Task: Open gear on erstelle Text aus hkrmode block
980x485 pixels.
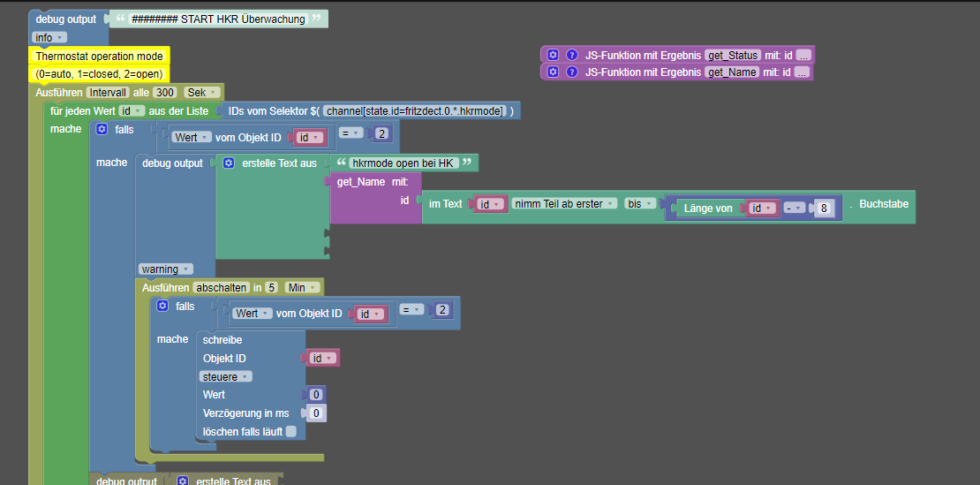Action: (x=229, y=163)
